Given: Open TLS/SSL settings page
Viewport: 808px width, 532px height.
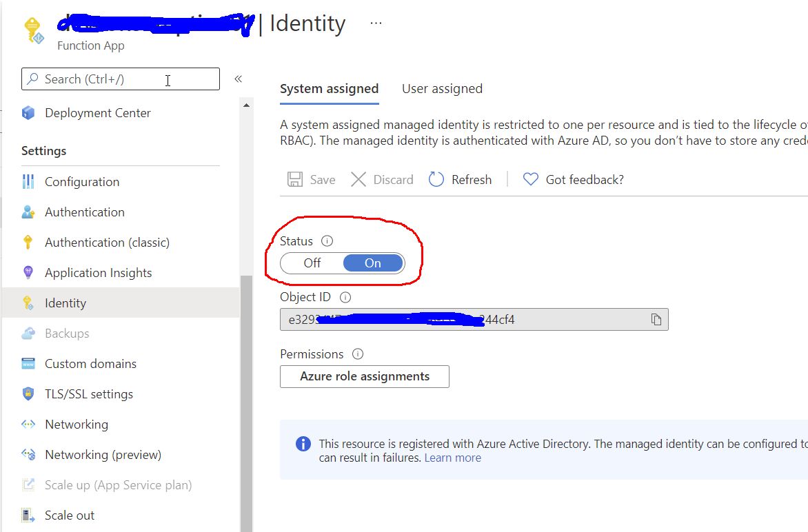Looking at the screenshot, I should 89,394.
